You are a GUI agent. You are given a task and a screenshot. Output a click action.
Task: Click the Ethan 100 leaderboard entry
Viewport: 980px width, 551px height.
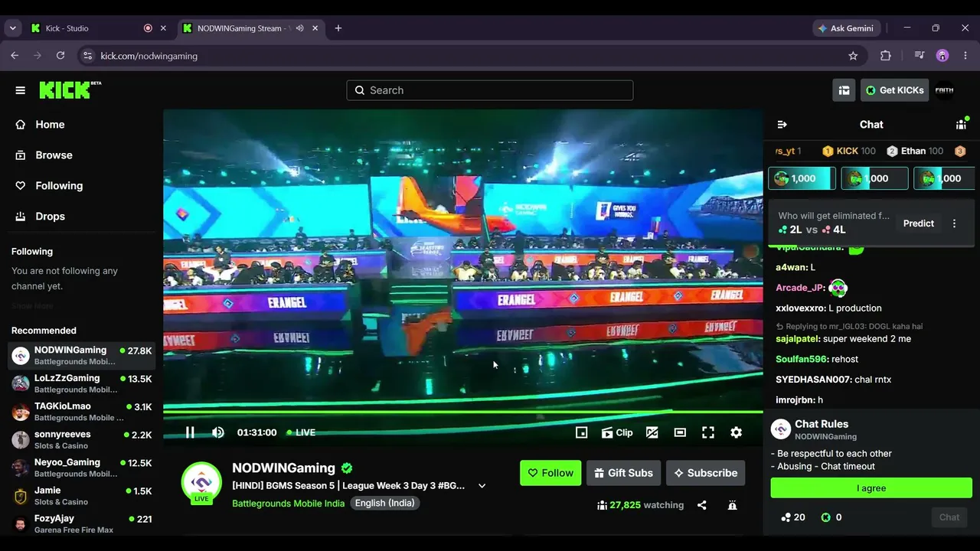tap(915, 152)
